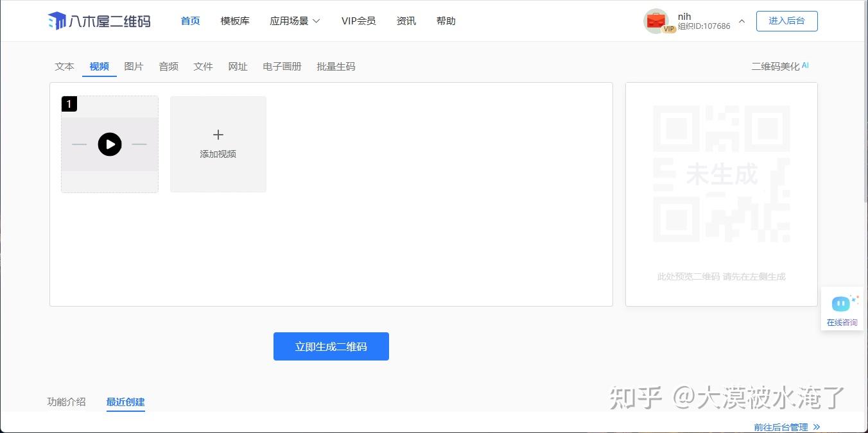Switch to the 音频 tab
Screen dimensions: 868x433
(x=169, y=66)
